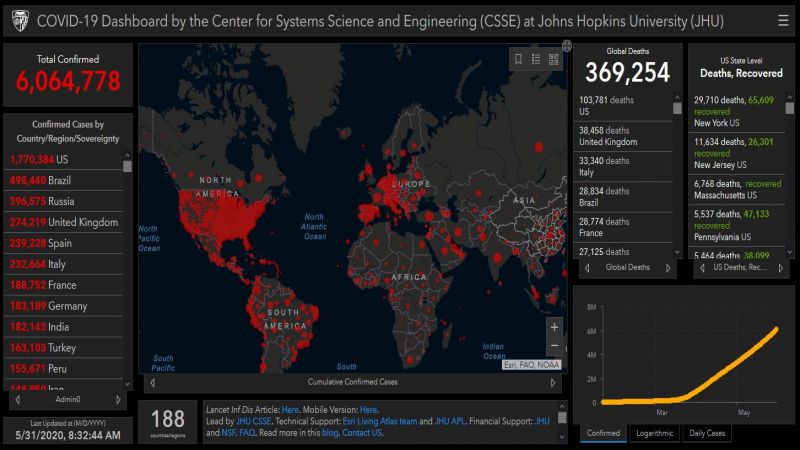
Task: Click the Total Confirmed 6,064,778 figure
Action: (x=68, y=81)
